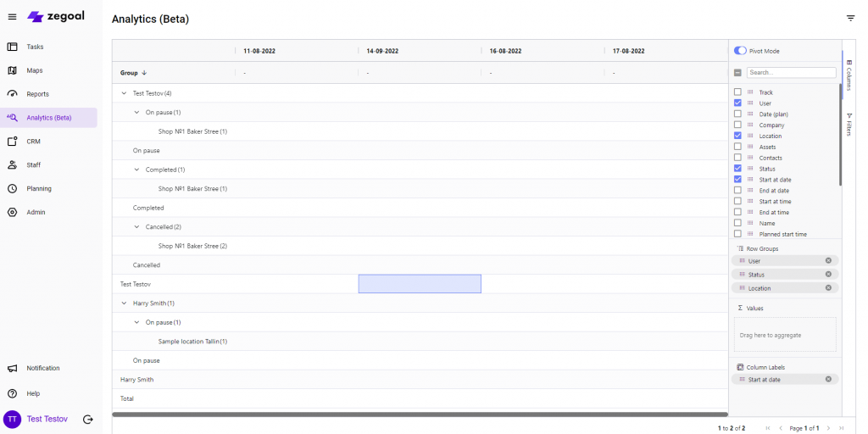Image resolution: width=868 pixels, height=434 pixels.
Task: Open the Help question mark icon
Action: click(x=12, y=393)
